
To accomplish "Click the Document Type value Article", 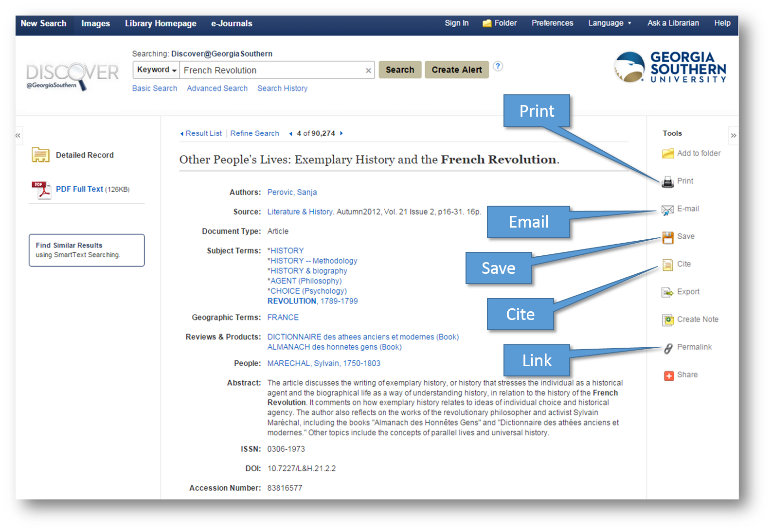I will coord(278,231).
